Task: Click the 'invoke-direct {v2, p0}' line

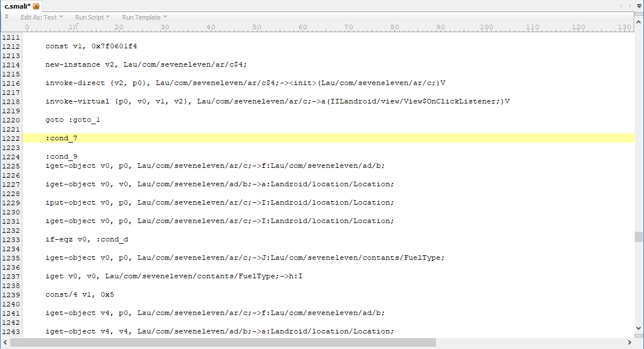Action: (x=245, y=83)
